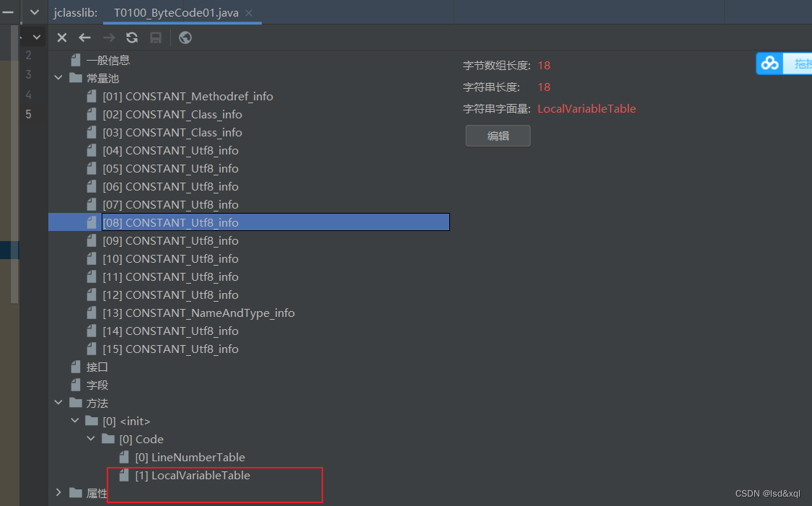The height and width of the screenshot is (506, 812).
Task: Select [03] CONSTANT_Class_info entry
Action: [x=172, y=133]
